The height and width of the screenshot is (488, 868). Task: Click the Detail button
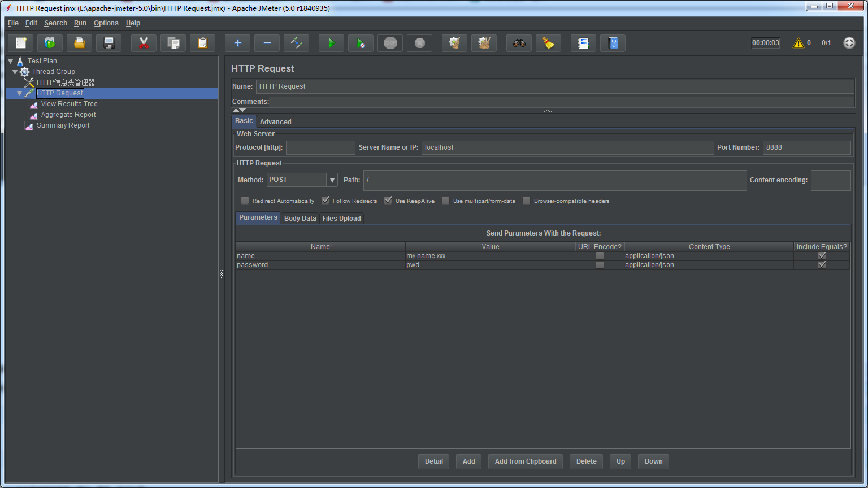pos(434,461)
